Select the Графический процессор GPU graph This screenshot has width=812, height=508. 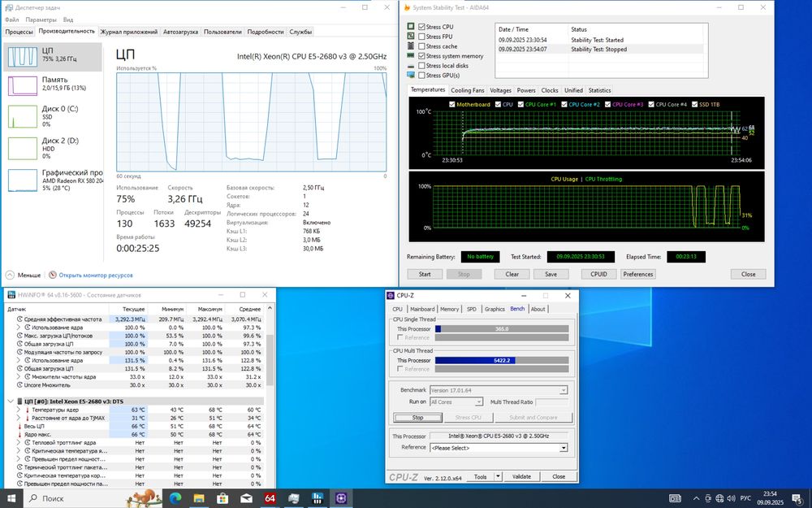tap(23, 180)
